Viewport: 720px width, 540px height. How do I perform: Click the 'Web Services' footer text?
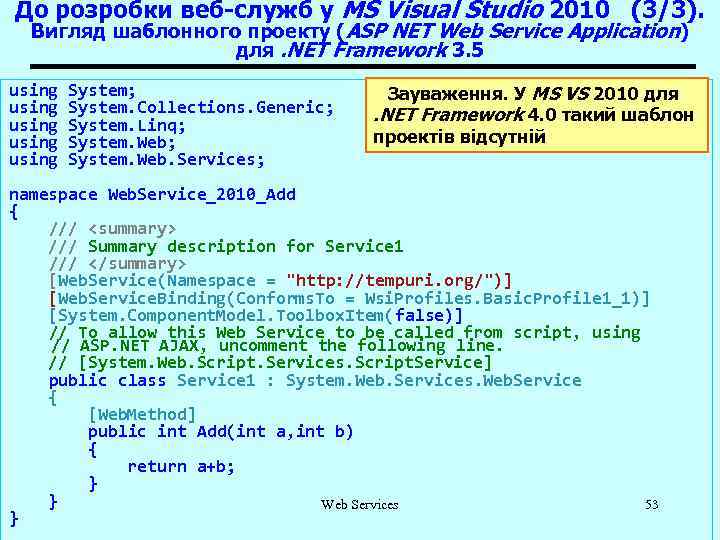tap(360, 505)
